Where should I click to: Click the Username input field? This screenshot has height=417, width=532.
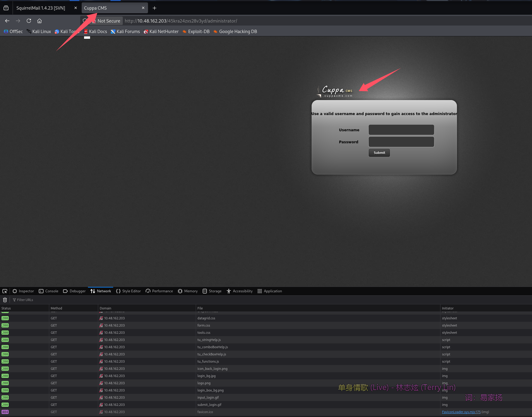click(401, 130)
